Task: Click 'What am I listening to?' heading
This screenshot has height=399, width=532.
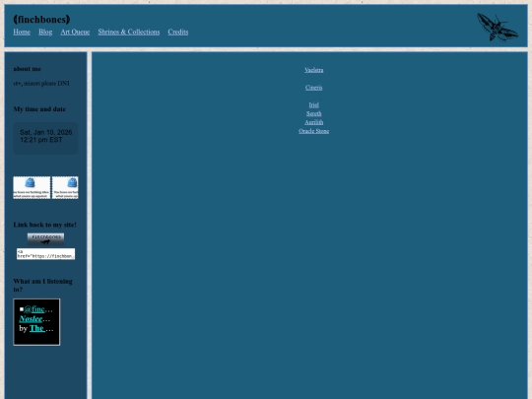Action: pyautogui.click(x=42, y=286)
